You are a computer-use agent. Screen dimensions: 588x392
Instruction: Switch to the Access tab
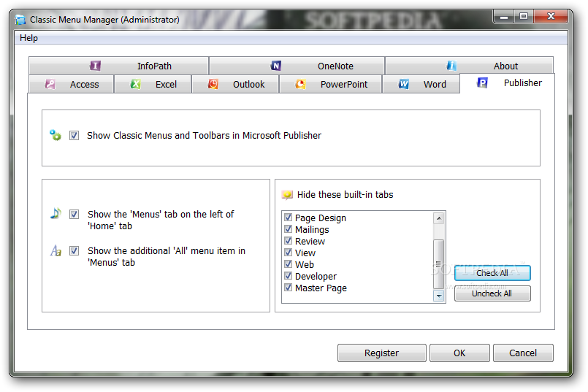(x=72, y=85)
